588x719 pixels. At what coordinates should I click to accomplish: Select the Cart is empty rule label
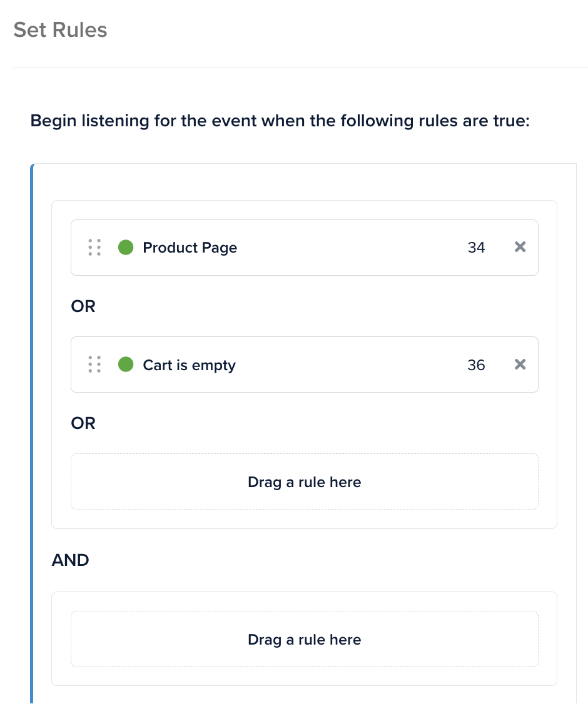point(189,365)
